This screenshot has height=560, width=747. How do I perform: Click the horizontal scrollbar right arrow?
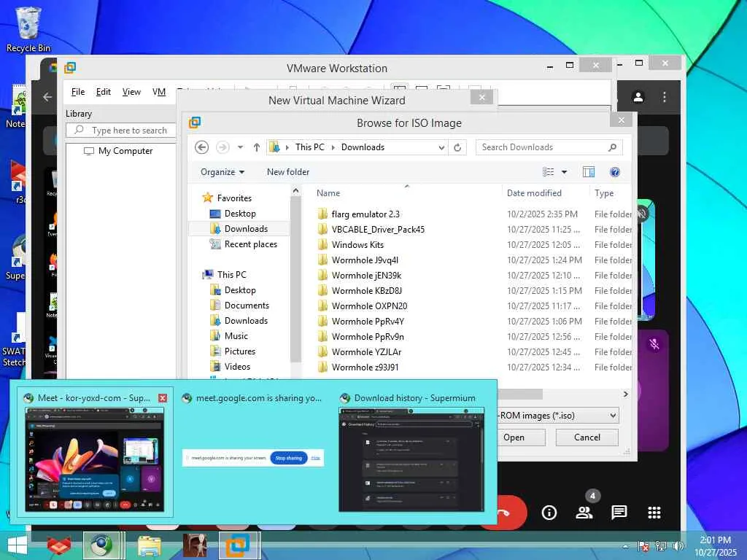pyautogui.click(x=625, y=394)
